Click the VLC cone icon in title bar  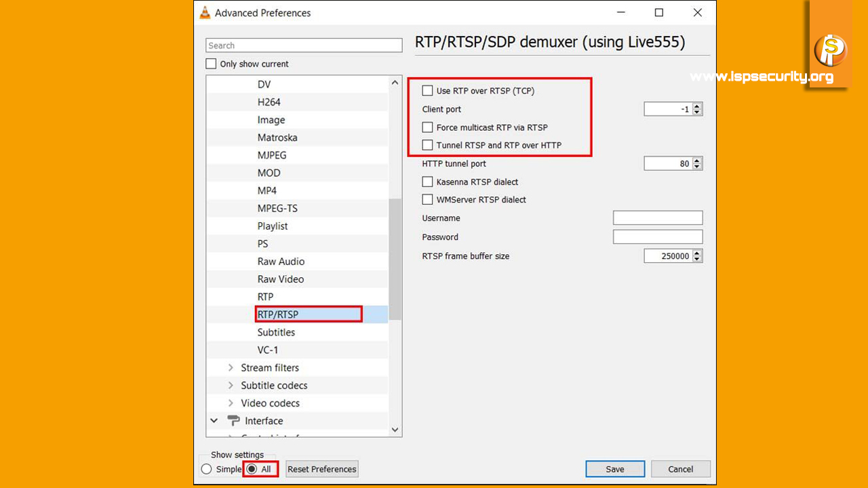coord(205,13)
